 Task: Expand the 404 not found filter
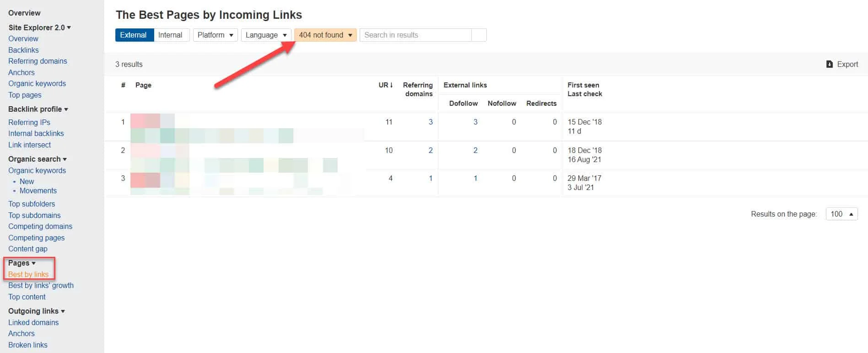pos(325,35)
